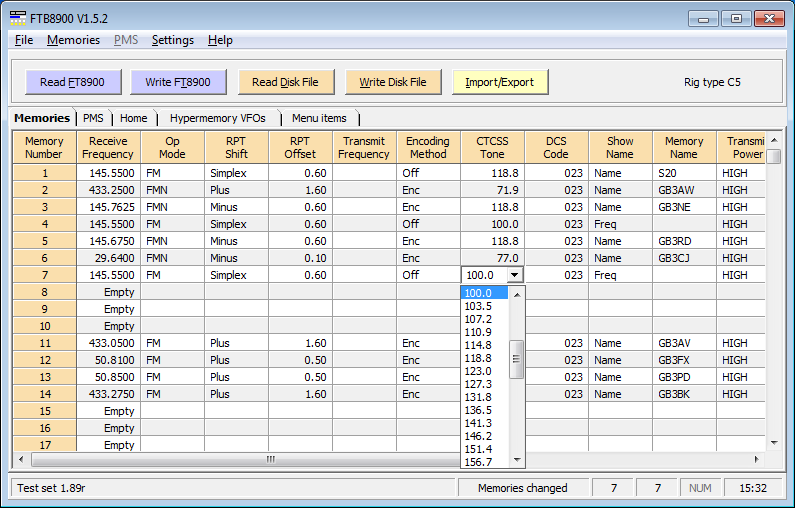Switch to the Home tab
795x508 pixels.
(133, 118)
